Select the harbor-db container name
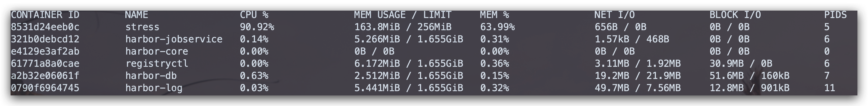The image size is (868, 106). [151, 76]
